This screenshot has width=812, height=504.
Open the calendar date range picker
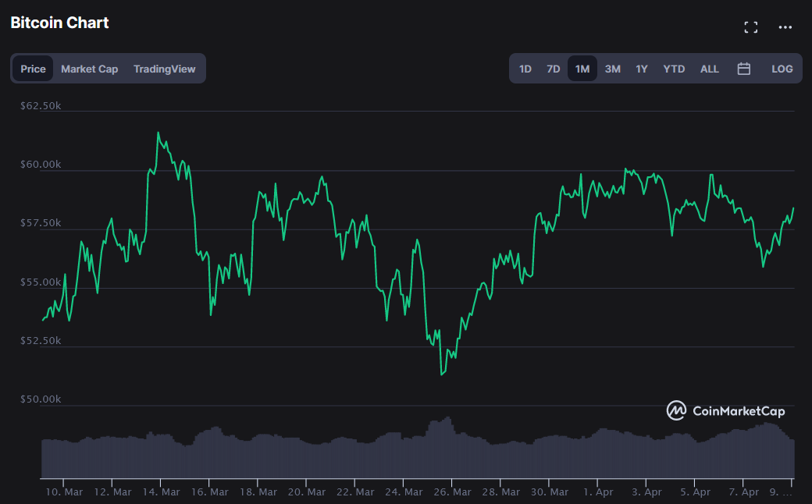pyautogui.click(x=743, y=69)
